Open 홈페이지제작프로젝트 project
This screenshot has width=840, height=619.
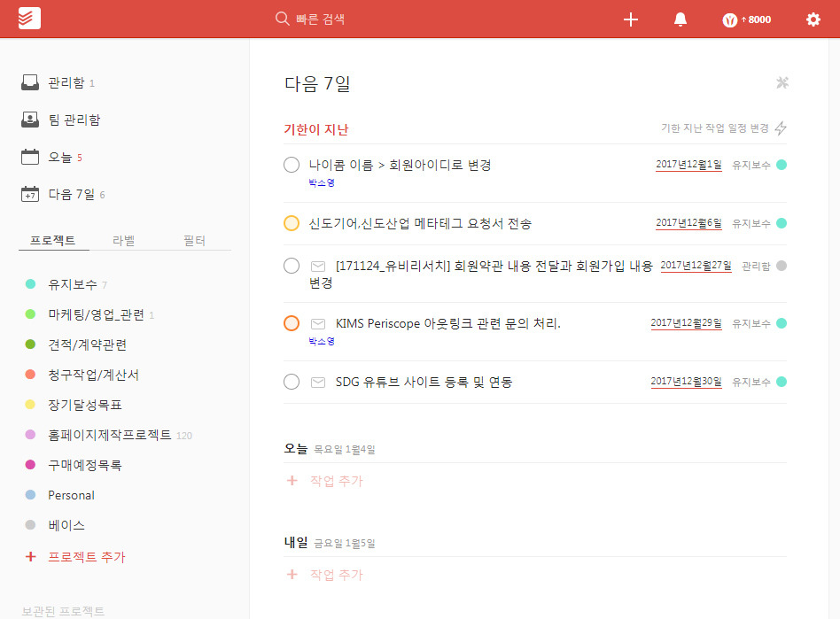pyautogui.click(x=109, y=435)
